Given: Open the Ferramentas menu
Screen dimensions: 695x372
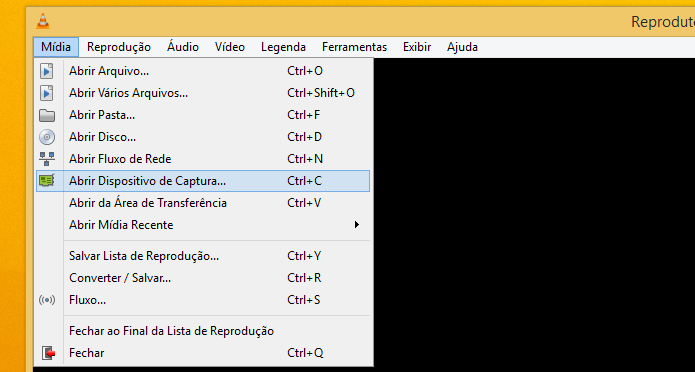Looking at the screenshot, I should [x=354, y=47].
